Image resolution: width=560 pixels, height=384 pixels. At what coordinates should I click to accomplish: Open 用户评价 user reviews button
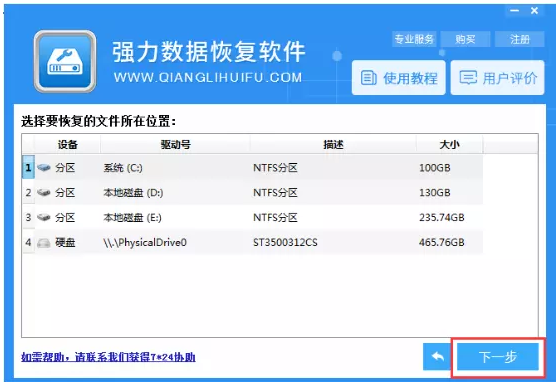498,78
